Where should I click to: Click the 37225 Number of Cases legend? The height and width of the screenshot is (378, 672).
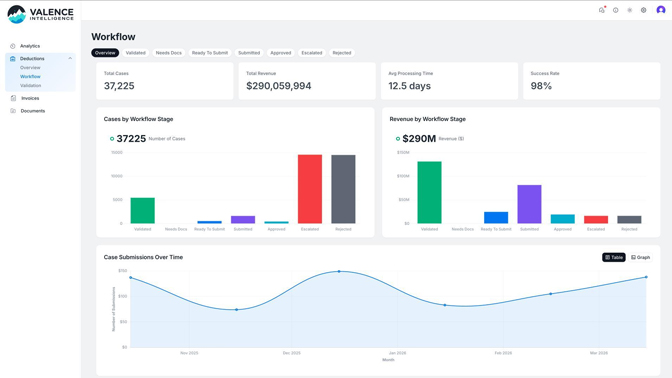[147, 138]
